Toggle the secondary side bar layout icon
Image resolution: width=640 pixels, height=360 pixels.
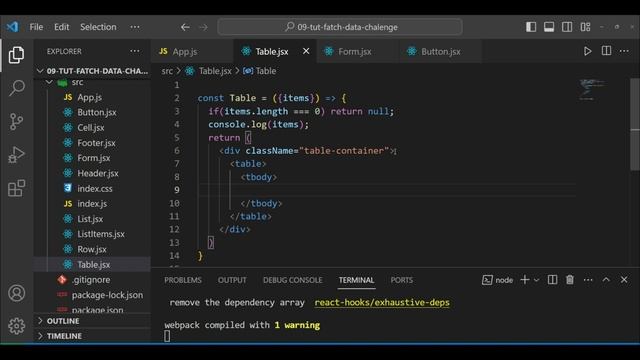567,27
